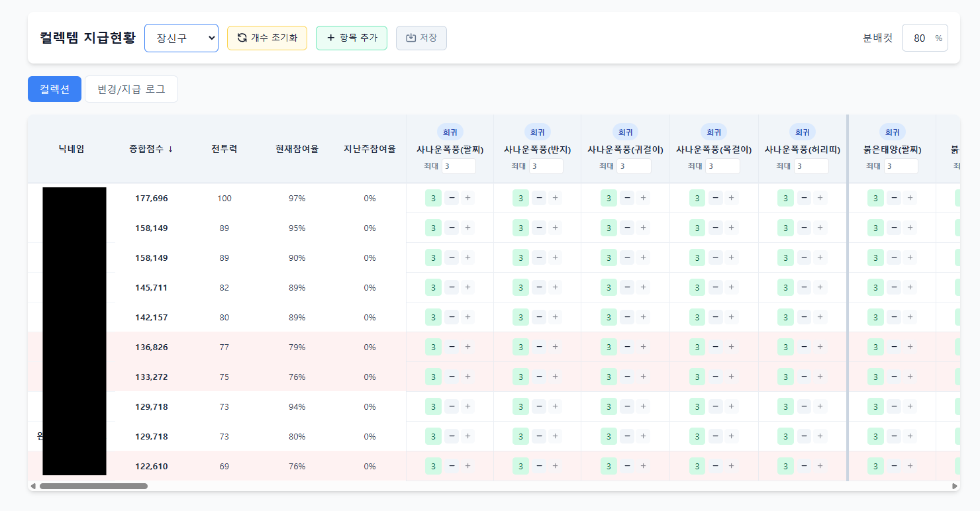Click the 컬렉템 지급현황 page title
The width and height of the screenshot is (980, 511).
[87, 38]
